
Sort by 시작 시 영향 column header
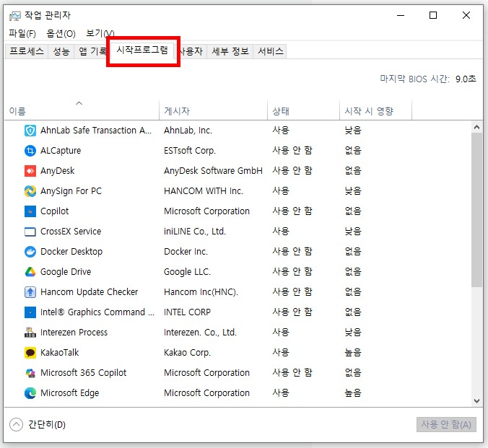pyautogui.click(x=375, y=110)
